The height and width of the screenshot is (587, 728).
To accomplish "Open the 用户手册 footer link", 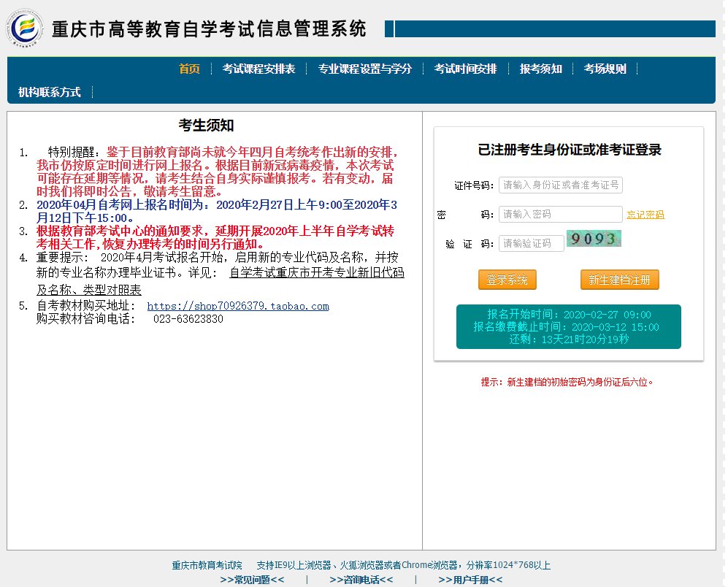I will [470, 580].
